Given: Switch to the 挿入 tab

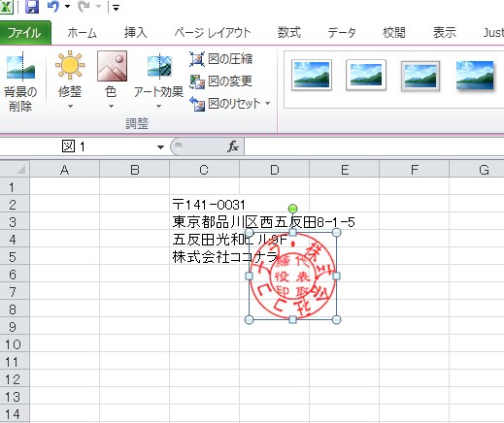Looking at the screenshot, I should click(136, 33).
